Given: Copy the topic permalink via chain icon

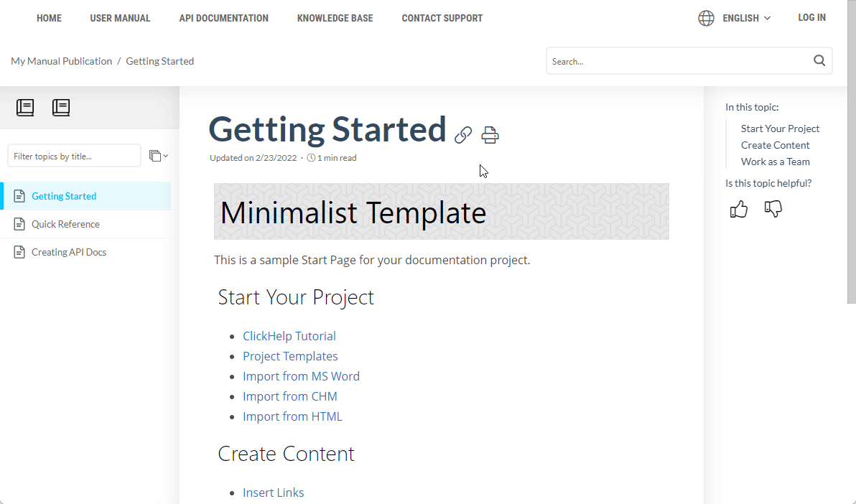Looking at the screenshot, I should click(x=463, y=134).
